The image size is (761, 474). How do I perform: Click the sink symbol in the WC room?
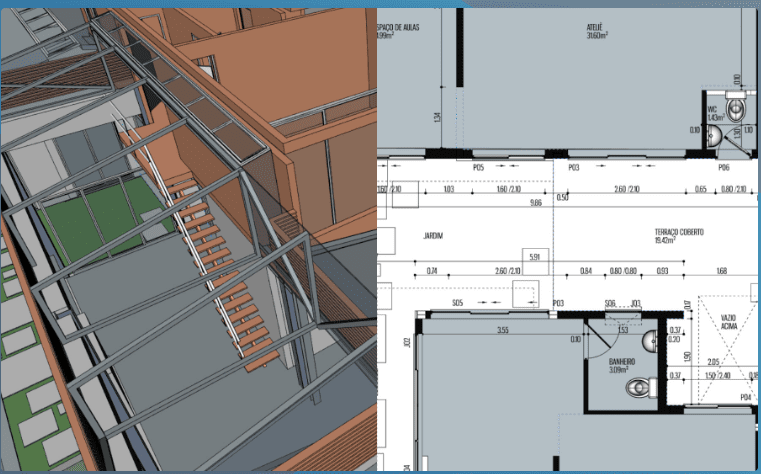[x=714, y=132]
